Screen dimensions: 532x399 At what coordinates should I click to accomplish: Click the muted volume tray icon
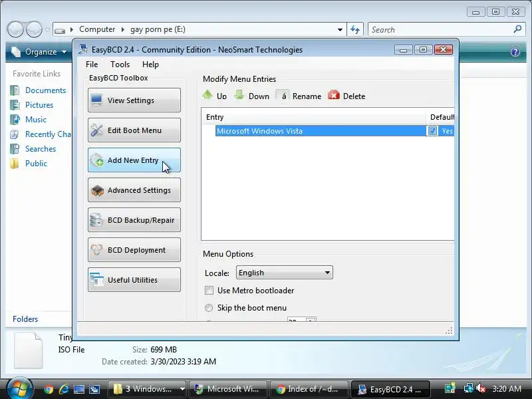481,388
